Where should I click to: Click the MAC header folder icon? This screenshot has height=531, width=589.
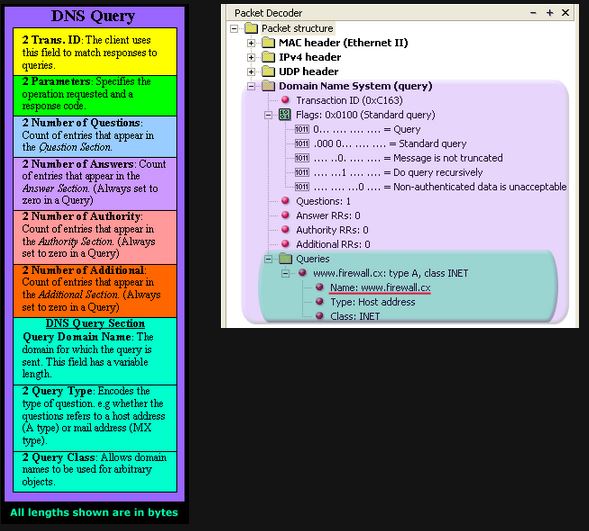268,42
